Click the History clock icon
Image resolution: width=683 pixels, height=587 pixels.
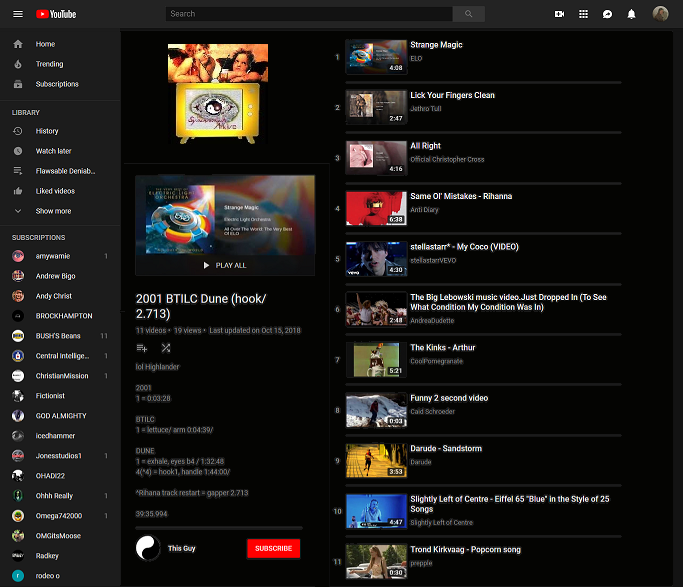point(18,131)
